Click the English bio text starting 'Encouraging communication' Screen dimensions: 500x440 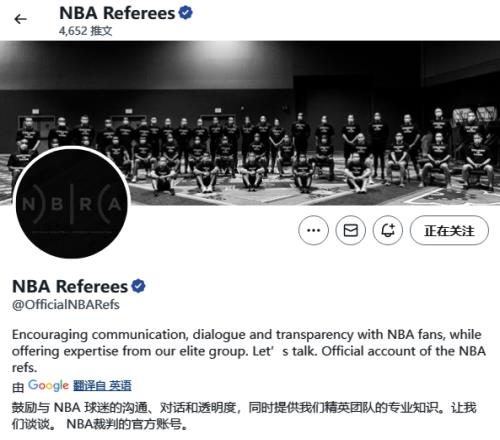click(x=249, y=351)
